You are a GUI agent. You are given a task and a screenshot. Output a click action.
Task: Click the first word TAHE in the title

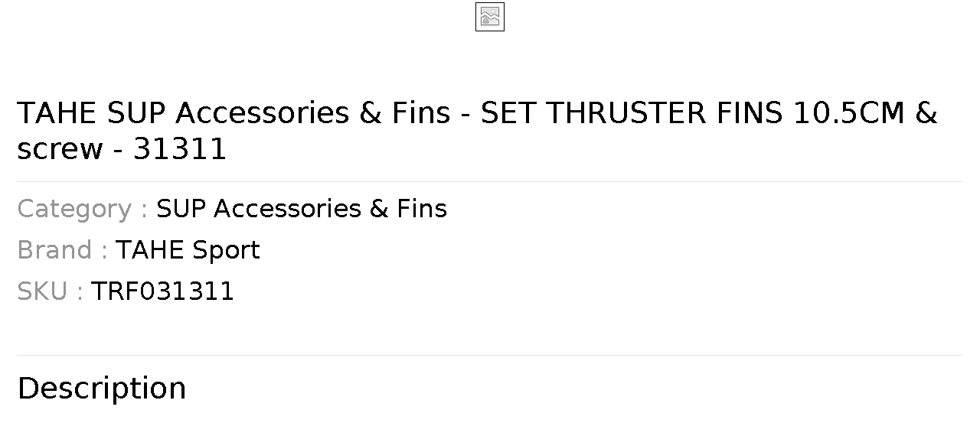pyautogui.click(x=57, y=113)
